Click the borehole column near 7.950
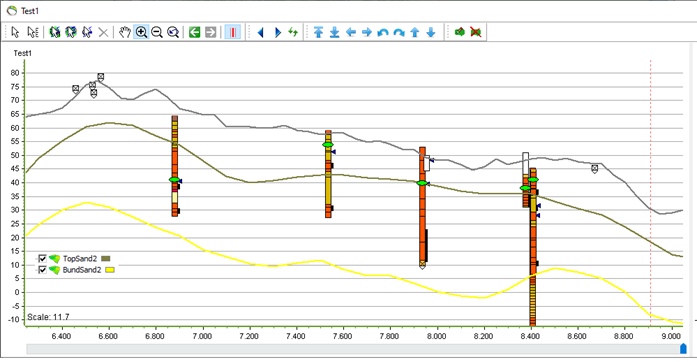The width and height of the screenshot is (697, 362). pyautogui.click(x=422, y=207)
